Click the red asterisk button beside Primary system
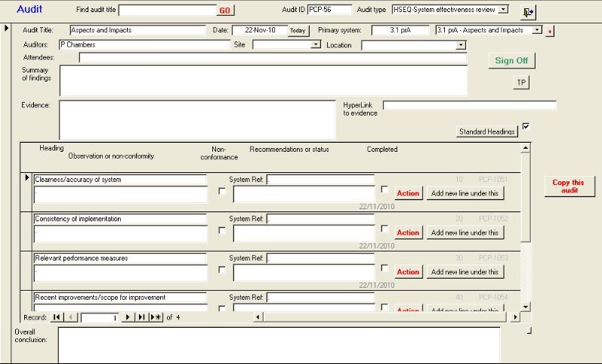The height and width of the screenshot is (364, 602). point(549,31)
